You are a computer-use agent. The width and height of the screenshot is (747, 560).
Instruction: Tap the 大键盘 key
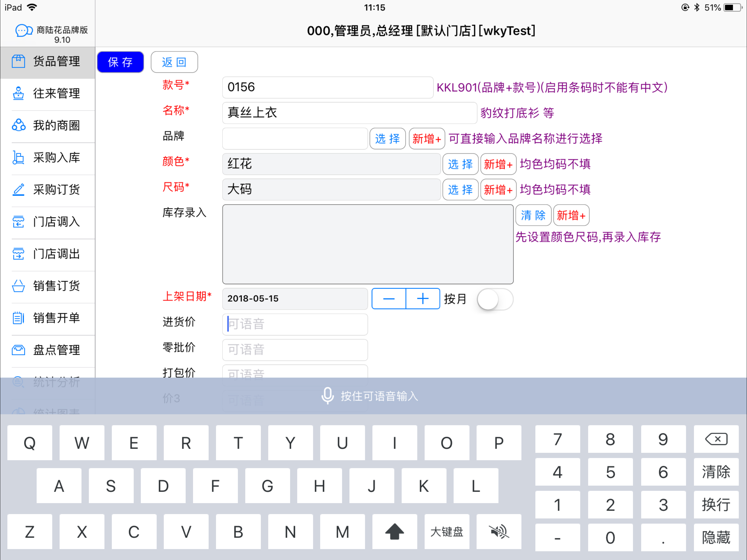coord(447,532)
